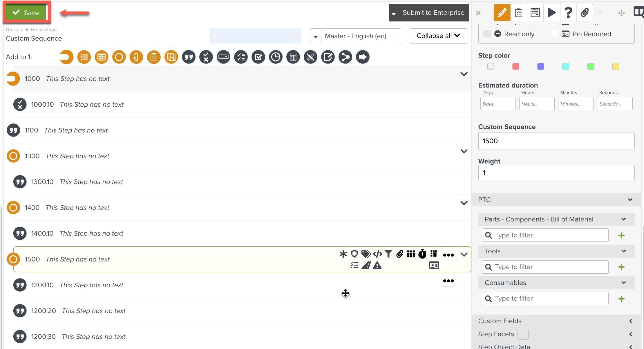Click the stopwatch icon on step 1500
Viewport: 644px width, 349px height.
[422, 254]
